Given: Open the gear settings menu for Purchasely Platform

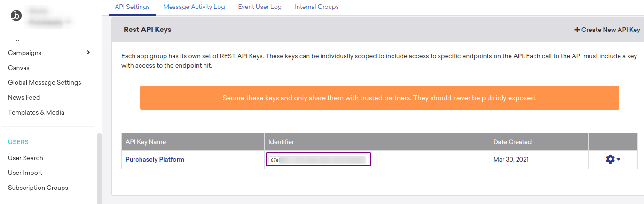Looking at the screenshot, I should pos(610,159).
